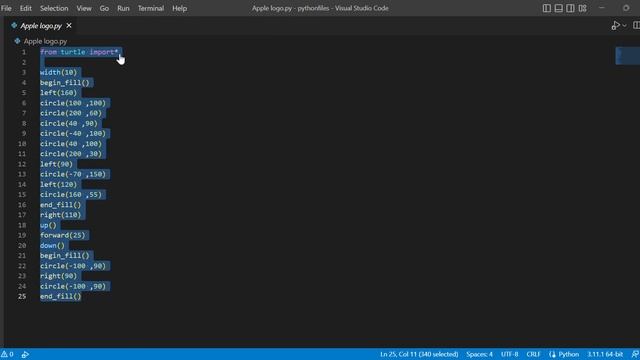This screenshot has height=360, width=640.
Task: Run the Python file with play button
Action: tap(615, 26)
